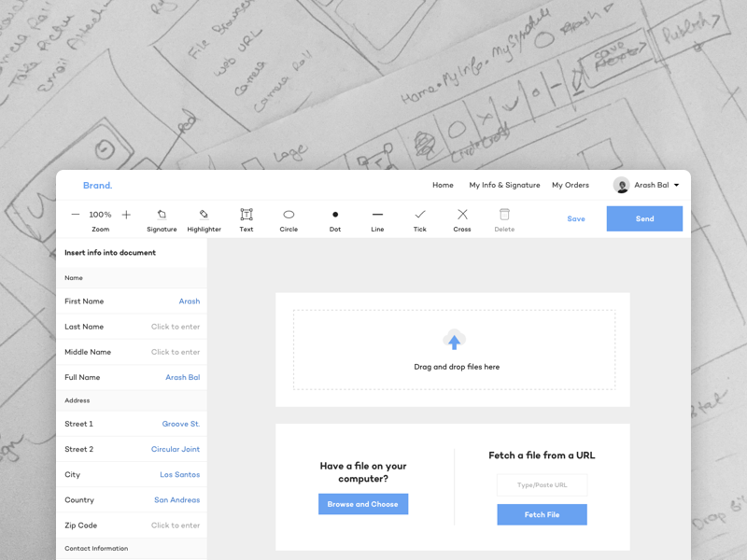The image size is (747, 560).
Task: Click the Arash Bal username text
Action: (651, 185)
